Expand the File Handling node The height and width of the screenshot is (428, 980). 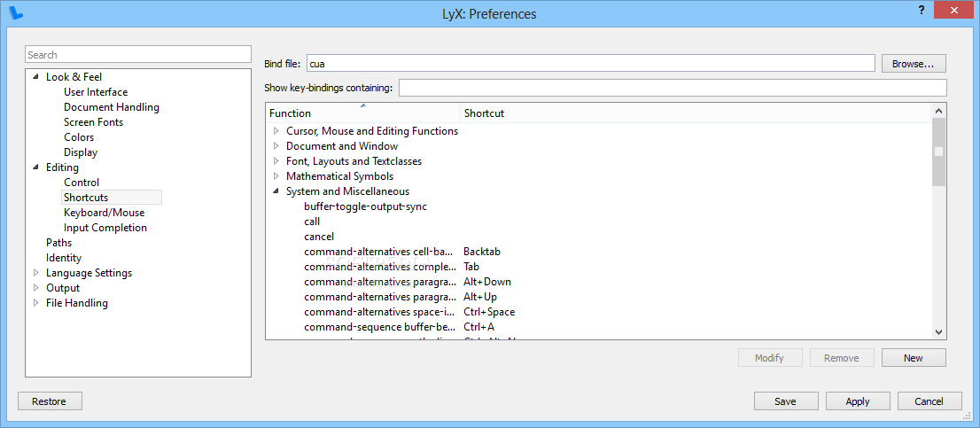tap(35, 302)
